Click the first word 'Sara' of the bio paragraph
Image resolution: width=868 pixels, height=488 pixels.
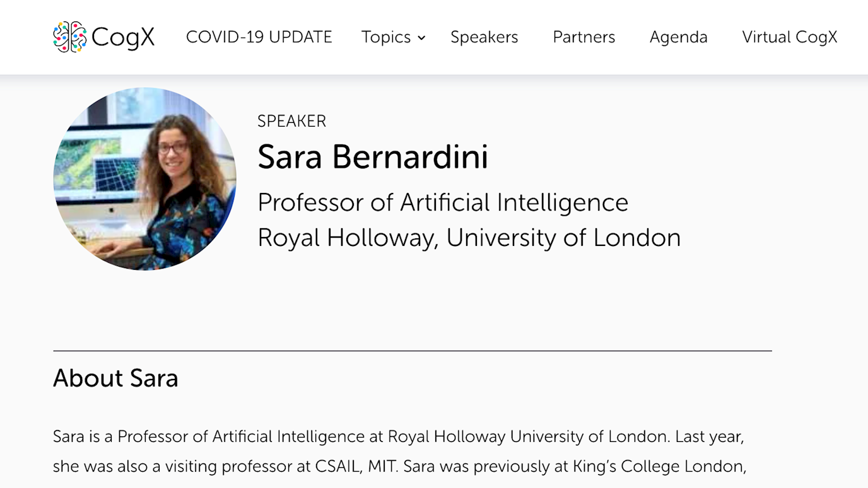coord(68,436)
